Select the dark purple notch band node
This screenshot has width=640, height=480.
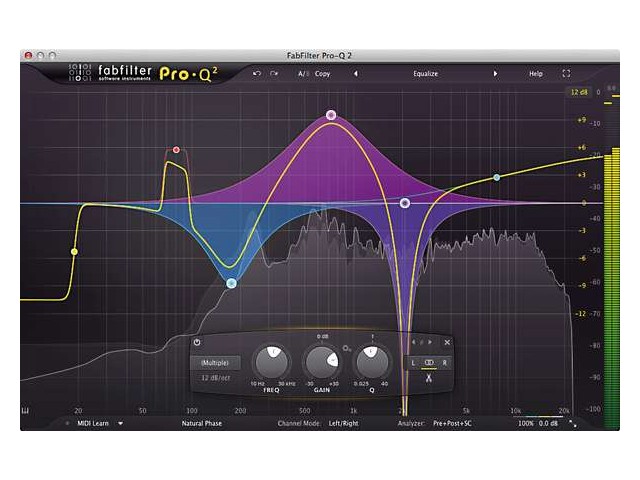click(404, 203)
